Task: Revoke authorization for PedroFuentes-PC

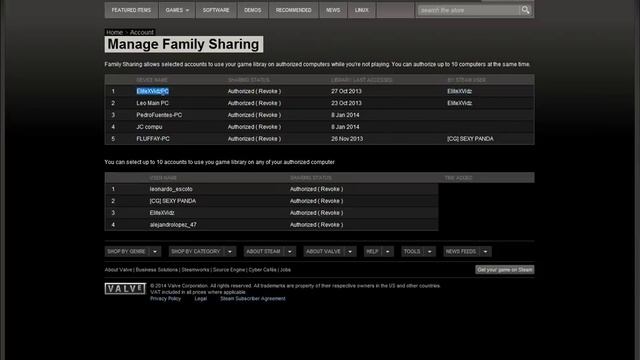Action: click(268, 115)
